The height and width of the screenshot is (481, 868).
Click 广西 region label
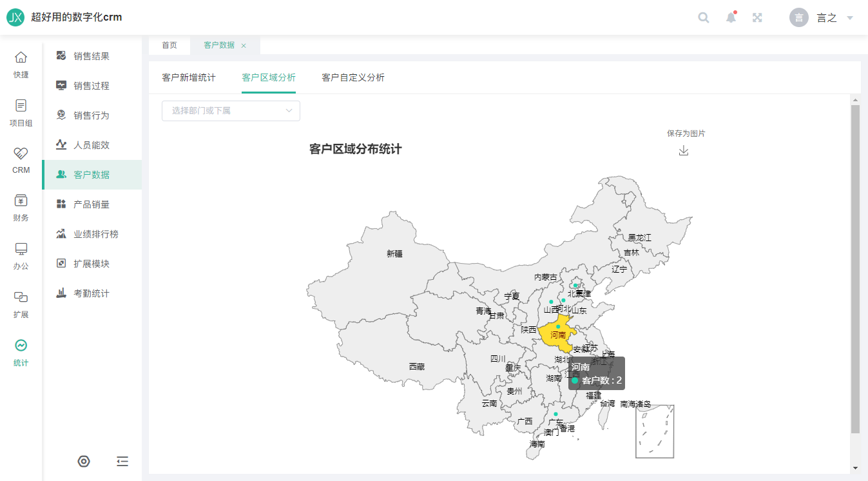pos(525,422)
